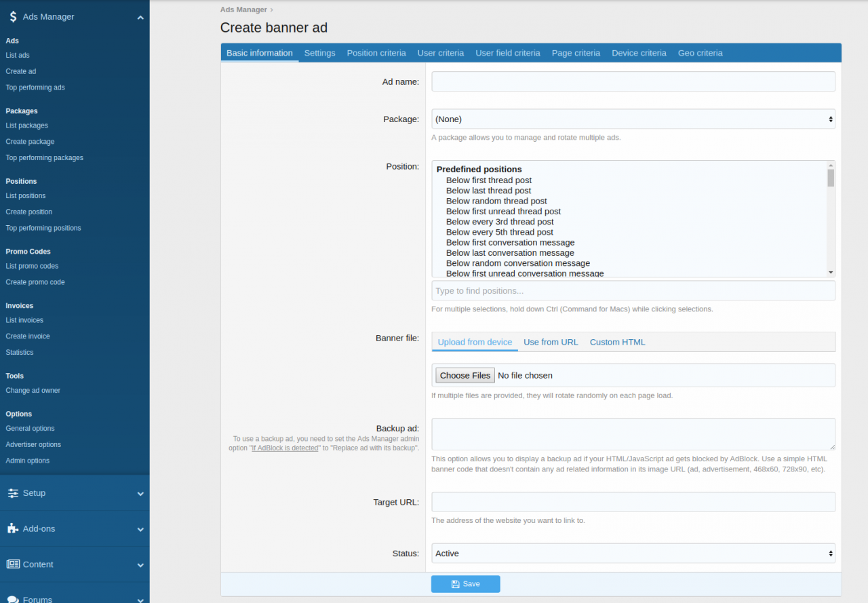Click the Forums speech bubble icon
The height and width of the screenshot is (603, 868).
[x=14, y=600]
